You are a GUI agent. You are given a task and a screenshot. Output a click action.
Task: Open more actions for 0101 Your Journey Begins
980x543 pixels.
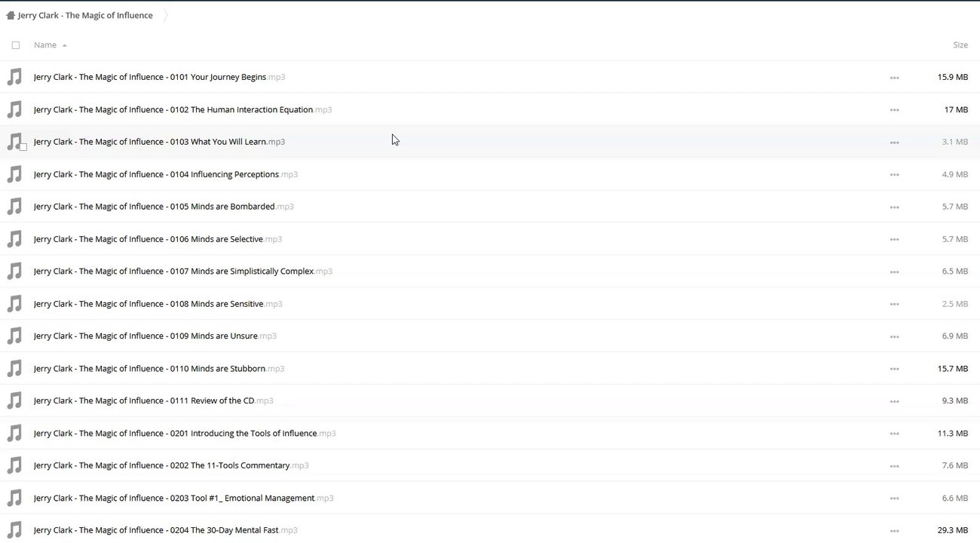click(x=894, y=78)
